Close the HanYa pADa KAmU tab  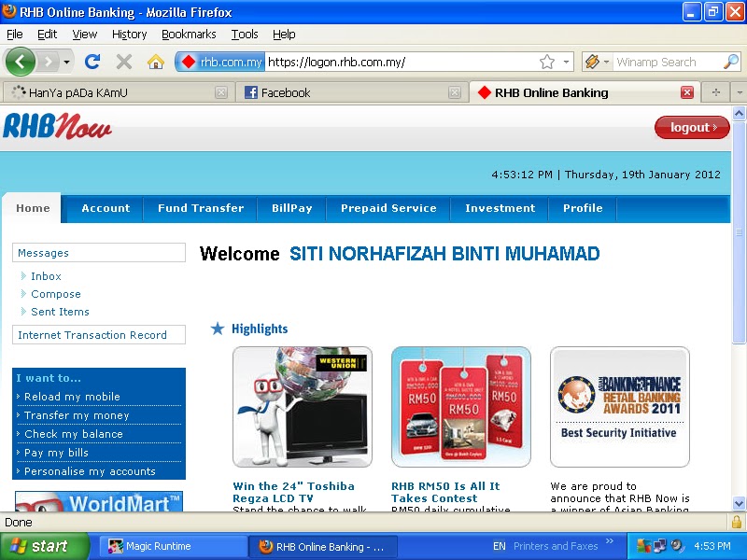tap(221, 92)
